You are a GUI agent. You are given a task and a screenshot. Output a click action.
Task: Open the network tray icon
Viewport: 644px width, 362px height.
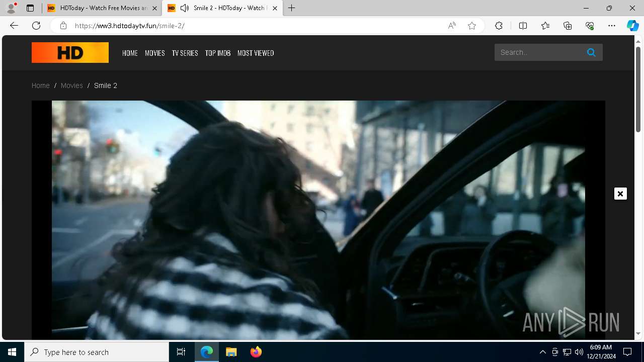[x=567, y=352]
